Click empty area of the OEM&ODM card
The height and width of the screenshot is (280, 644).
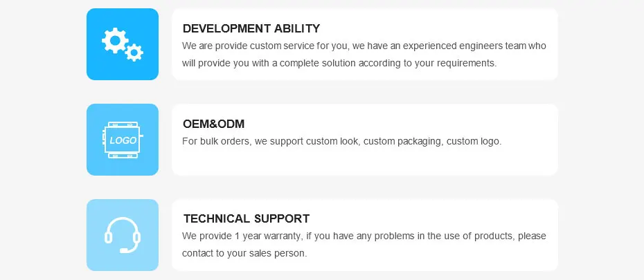[x=415, y=162]
